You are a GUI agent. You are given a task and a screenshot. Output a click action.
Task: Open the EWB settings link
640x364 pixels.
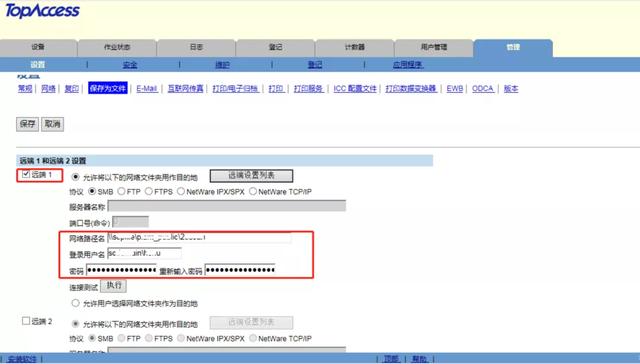pyautogui.click(x=455, y=89)
